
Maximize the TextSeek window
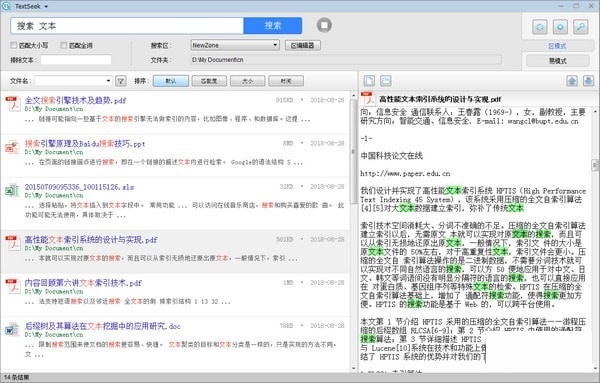pyautogui.click(x=576, y=6)
